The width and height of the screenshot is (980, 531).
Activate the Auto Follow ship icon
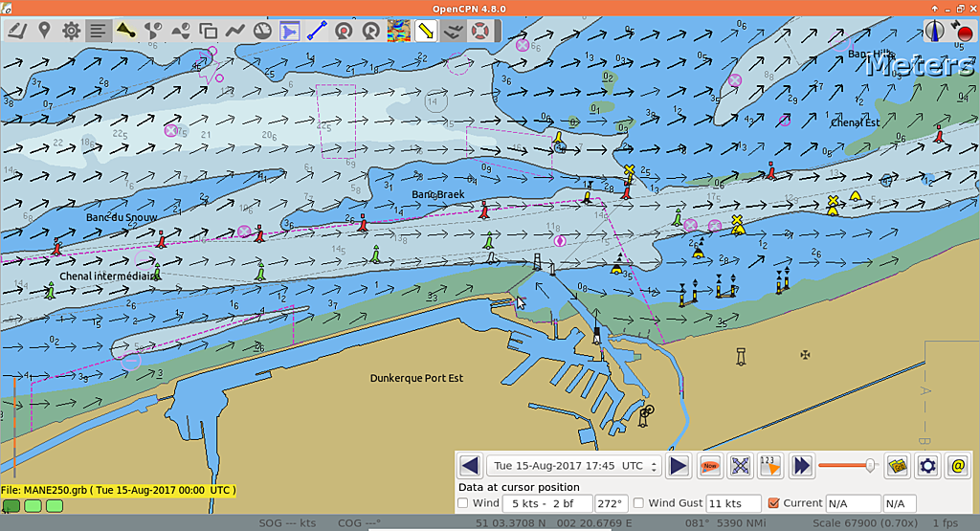pyautogui.click(x=125, y=30)
